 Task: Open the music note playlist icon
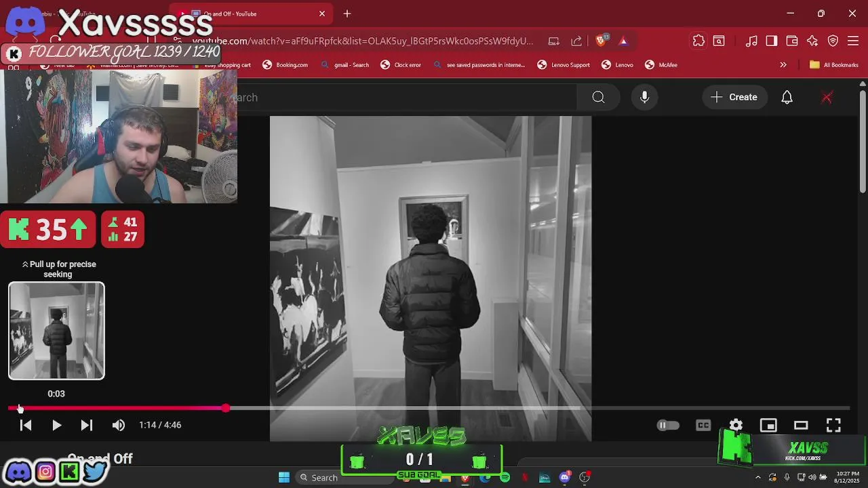(751, 41)
